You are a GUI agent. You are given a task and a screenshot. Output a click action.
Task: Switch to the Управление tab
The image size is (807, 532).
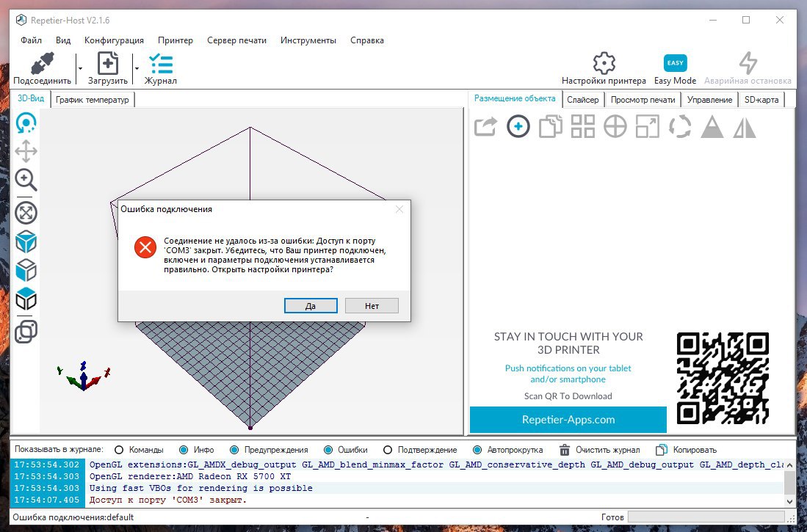click(x=710, y=100)
